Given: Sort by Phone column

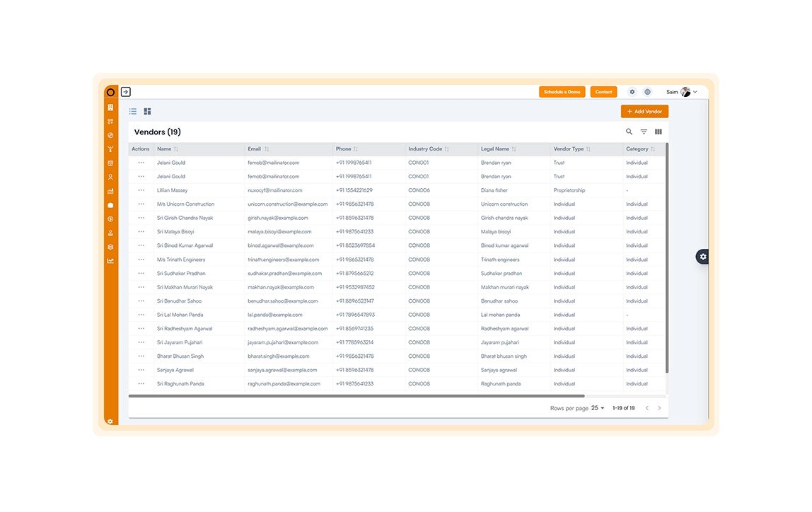Looking at the screenshot, I should tap(356, 149).
